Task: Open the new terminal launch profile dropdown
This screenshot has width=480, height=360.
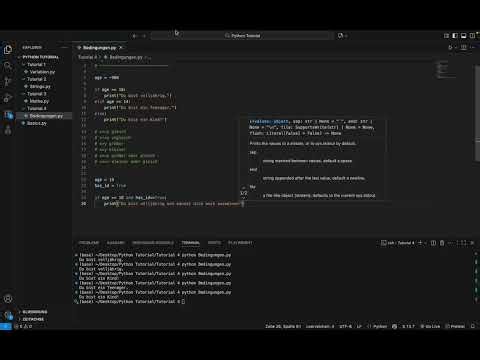Action: (425, 243)
